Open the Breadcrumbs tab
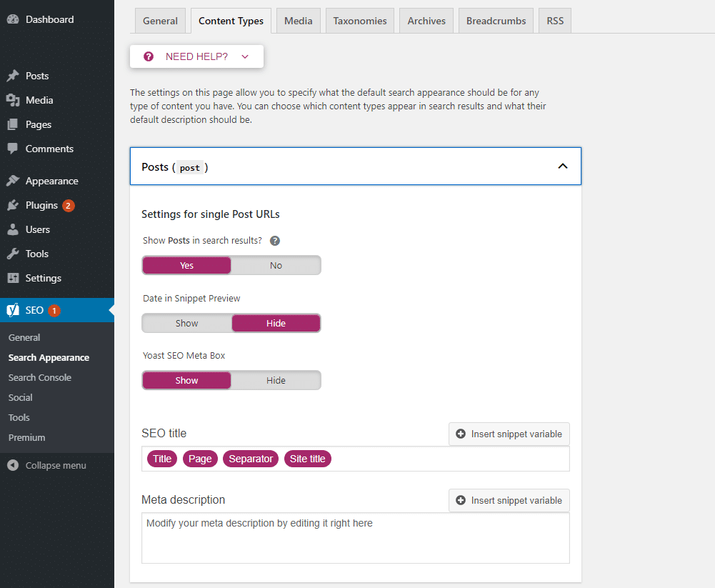This screenshot has height=588, width=715. pos(496,21)
